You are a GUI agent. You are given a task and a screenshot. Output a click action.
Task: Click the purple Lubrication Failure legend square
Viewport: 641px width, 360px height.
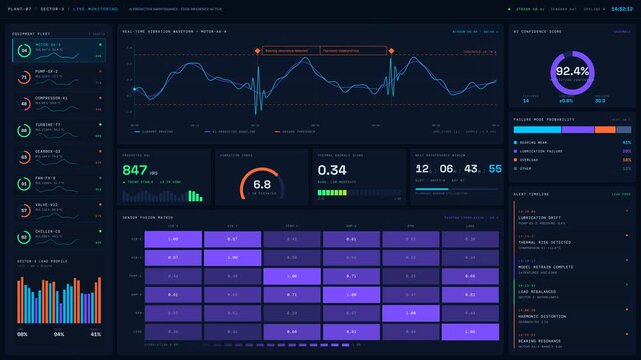point(515,151)
